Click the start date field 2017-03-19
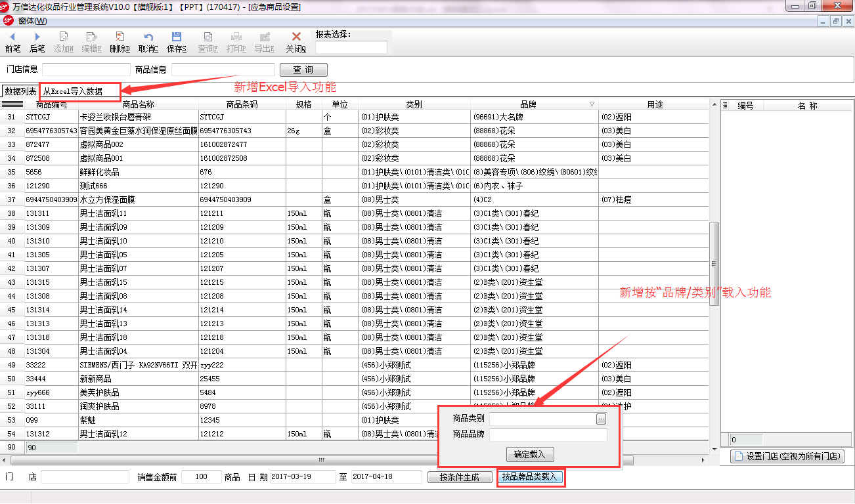This screenshot has width=855, height=504. (302, 477)
